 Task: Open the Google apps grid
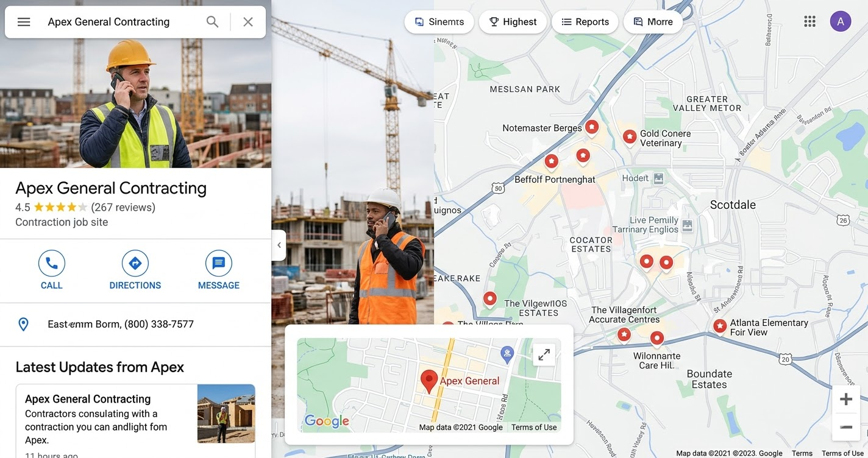click(x=809, y=22)
